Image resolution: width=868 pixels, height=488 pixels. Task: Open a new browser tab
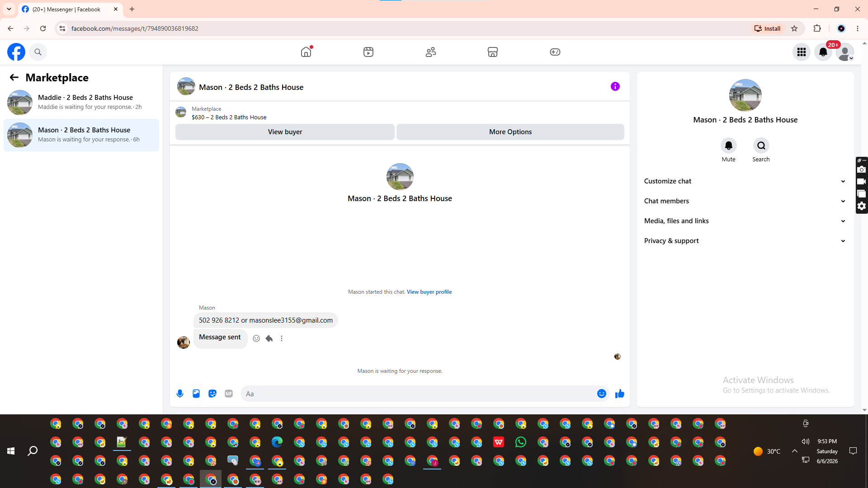click(x=132, y=9)
